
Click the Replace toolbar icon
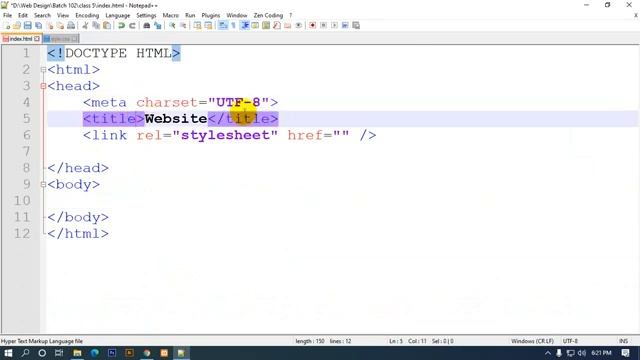click(158, 25)
